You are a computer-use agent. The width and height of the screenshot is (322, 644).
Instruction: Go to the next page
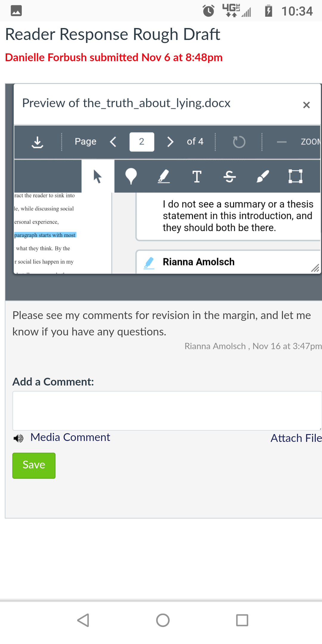pyautogui.click(x=170, y=142)
